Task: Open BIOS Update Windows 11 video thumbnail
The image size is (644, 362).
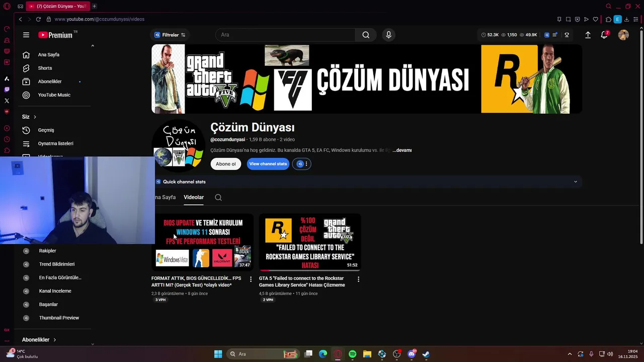Action: point(203,242)
